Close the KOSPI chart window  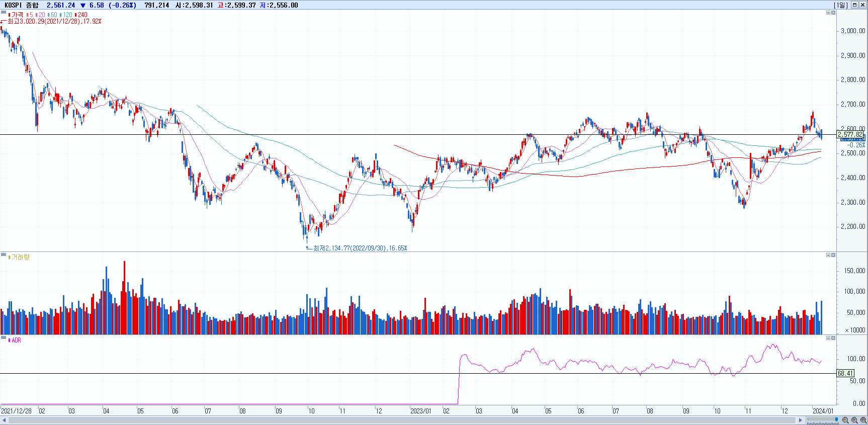(x=862, y=5)
